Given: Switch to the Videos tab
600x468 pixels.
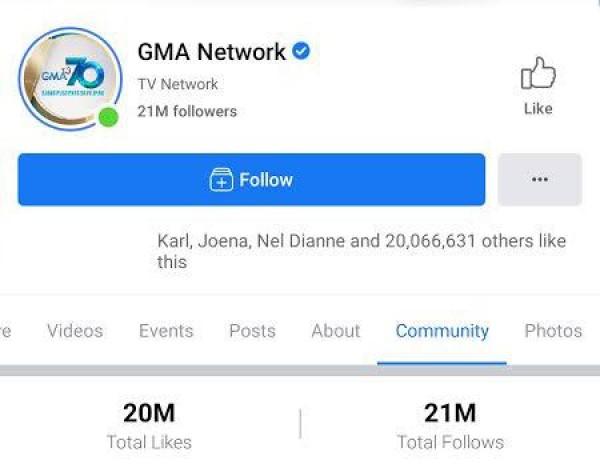Looking at the screenshot, I should [75, 331].
